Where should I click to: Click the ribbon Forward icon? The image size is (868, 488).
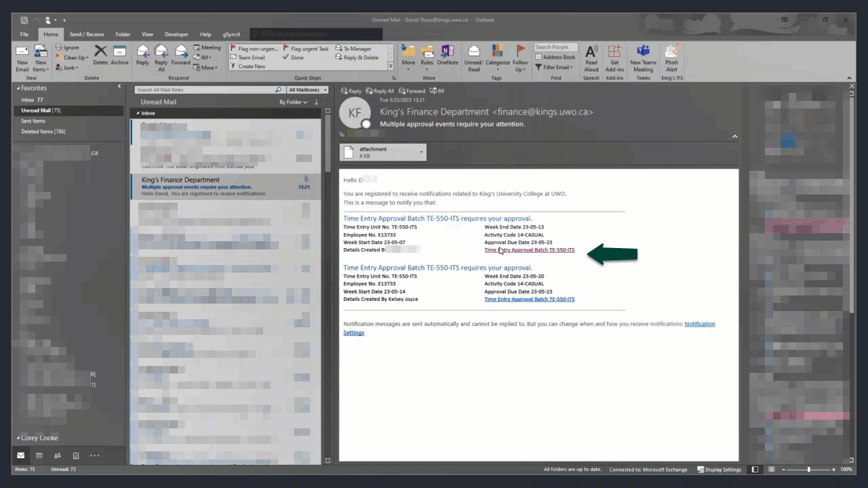(x=181, y=55)
